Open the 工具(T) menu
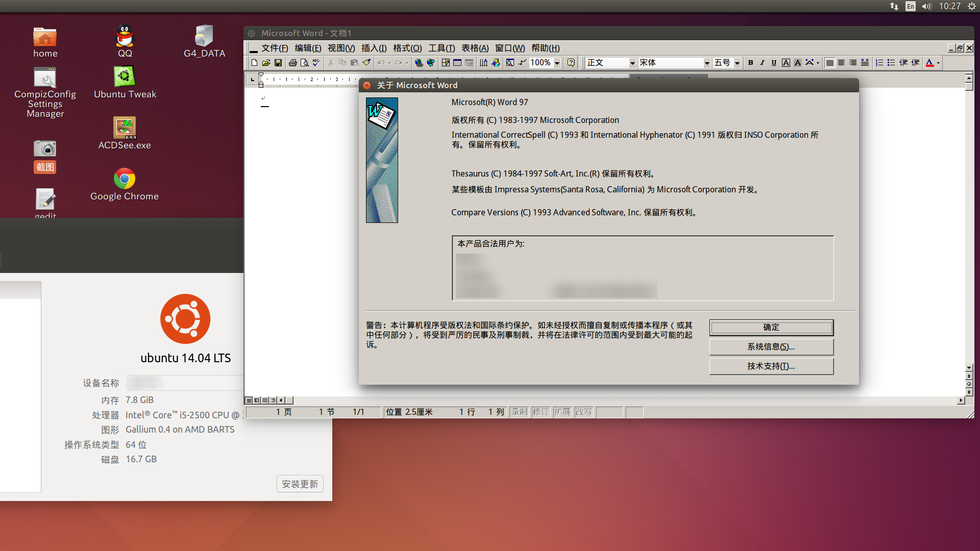The width and height of the screenshot is (980, 551). [442, 48]
